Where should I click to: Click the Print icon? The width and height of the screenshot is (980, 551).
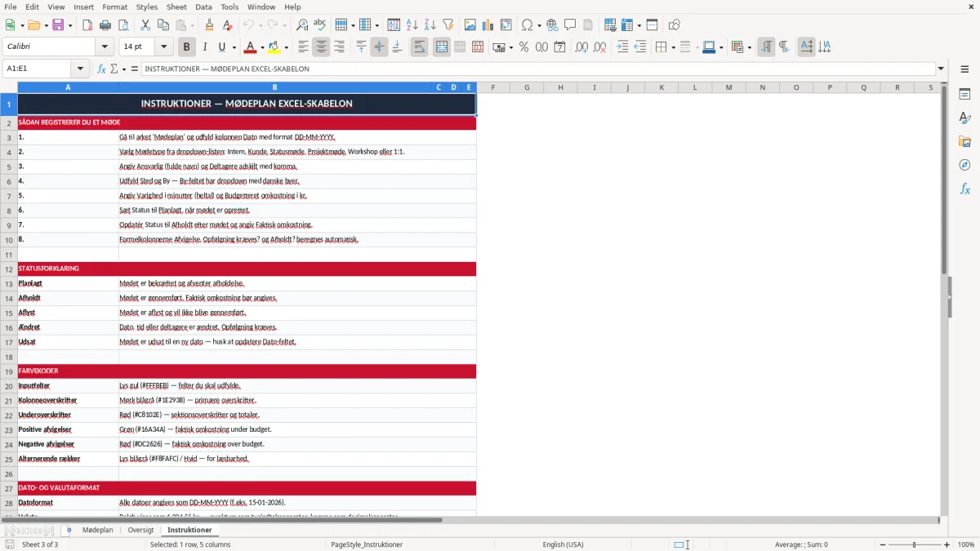pos(105,25)
